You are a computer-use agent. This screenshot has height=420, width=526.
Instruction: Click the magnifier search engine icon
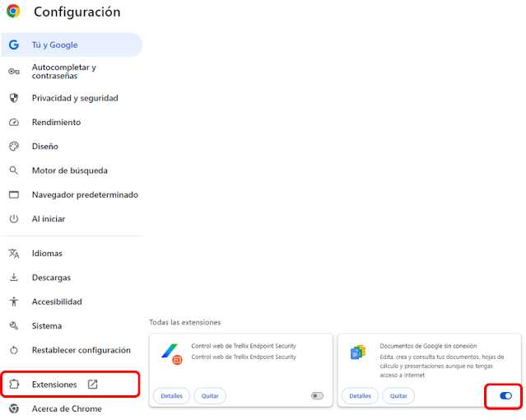point(14,170)
